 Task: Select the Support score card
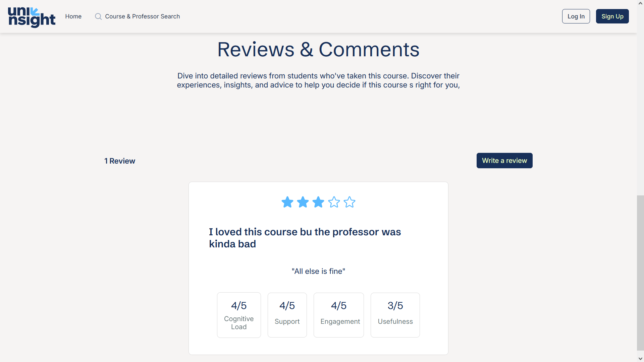287,315
